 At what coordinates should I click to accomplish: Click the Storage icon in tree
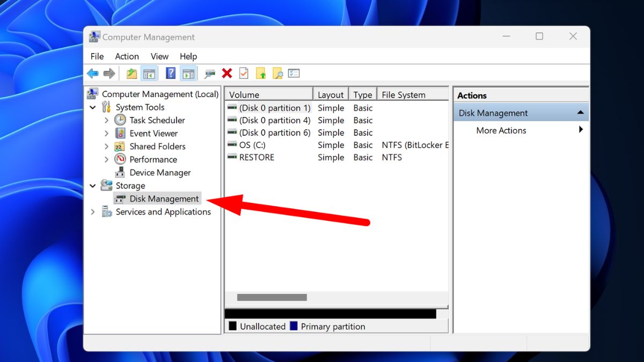(106, 186)
